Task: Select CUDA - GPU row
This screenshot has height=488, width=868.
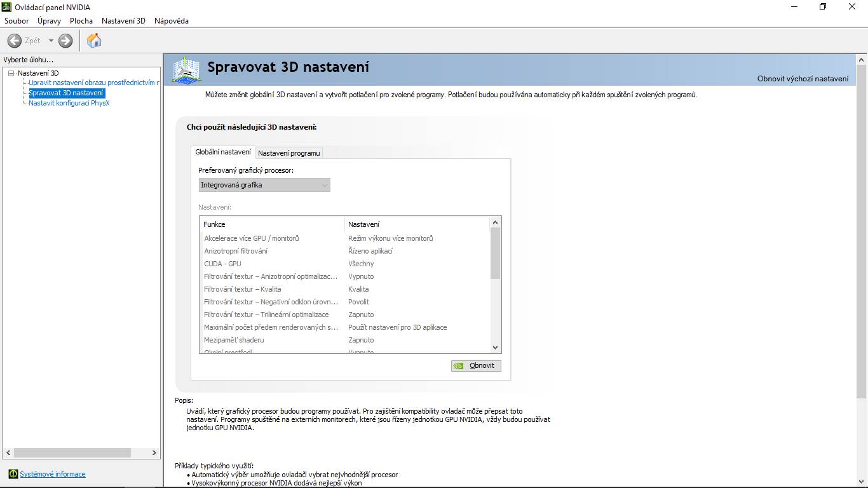Action: (345, 264)
